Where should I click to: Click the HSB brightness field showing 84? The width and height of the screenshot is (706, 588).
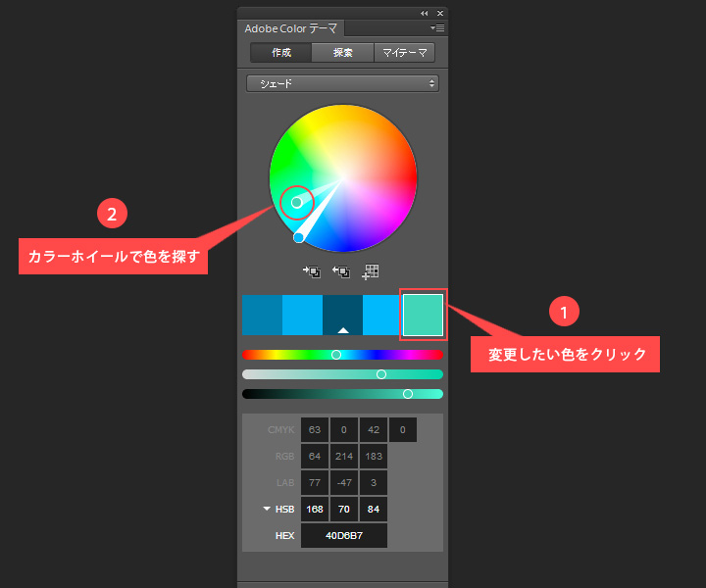pos(374,510)
